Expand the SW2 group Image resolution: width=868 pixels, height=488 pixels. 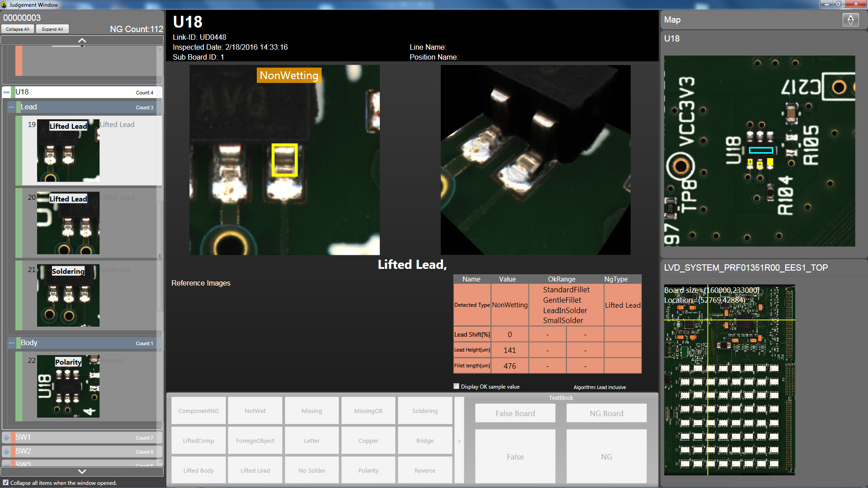(x=6, y=451)
